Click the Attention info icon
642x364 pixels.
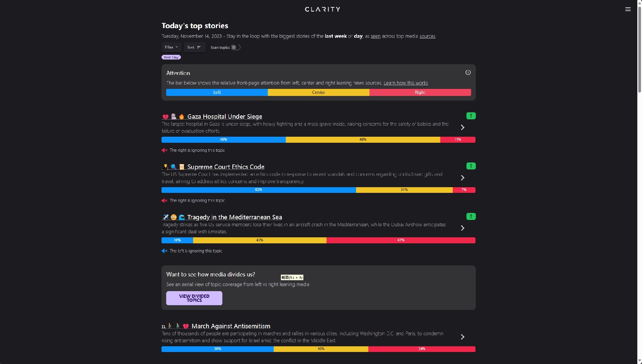click(x=468, y=73)
